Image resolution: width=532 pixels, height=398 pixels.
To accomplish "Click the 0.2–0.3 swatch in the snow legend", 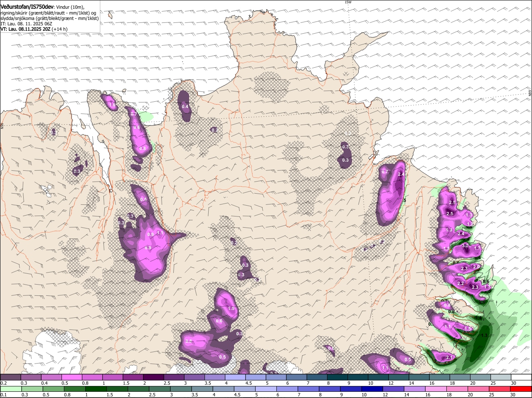I will click(x=10, y=377).
